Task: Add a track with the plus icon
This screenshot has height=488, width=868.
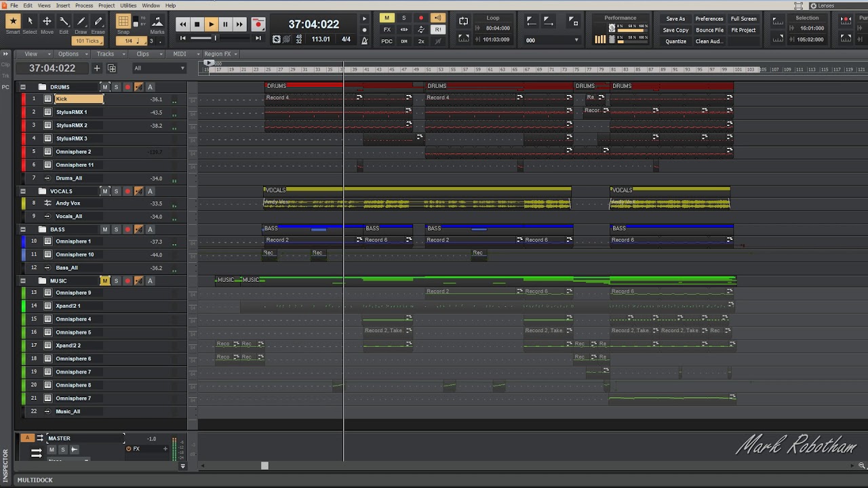Action: [97, 68]
